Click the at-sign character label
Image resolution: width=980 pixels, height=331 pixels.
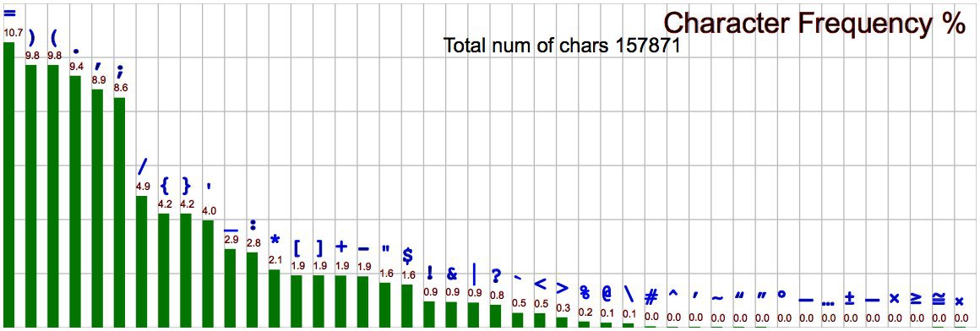click(607, 294)
